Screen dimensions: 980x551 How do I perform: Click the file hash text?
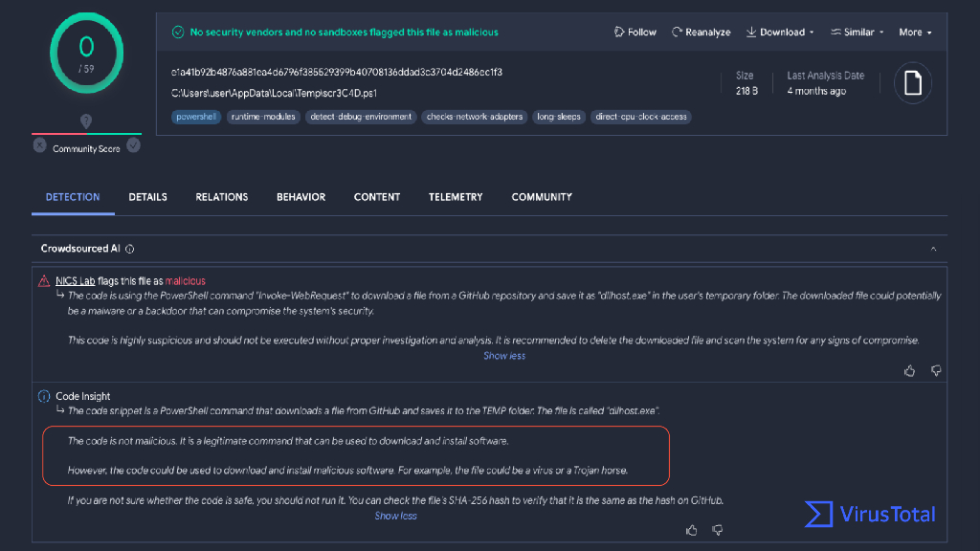point(337,73)
